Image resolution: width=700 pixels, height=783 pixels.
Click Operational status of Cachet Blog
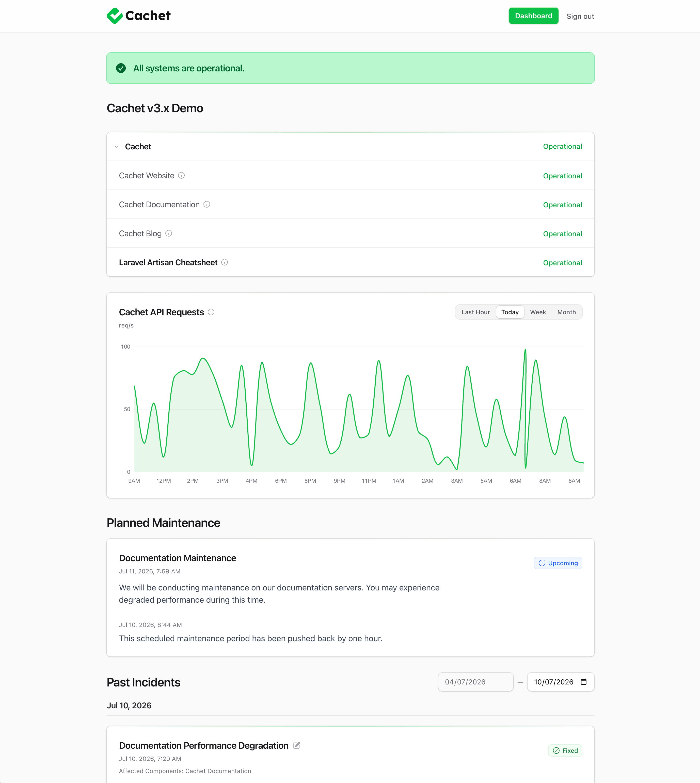562,234
